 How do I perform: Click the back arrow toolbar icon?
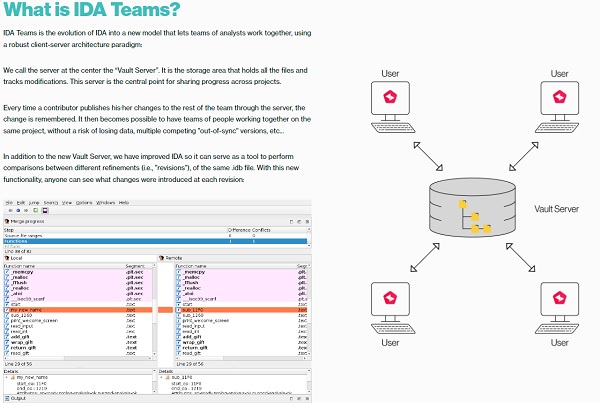[x=10, y=210]
